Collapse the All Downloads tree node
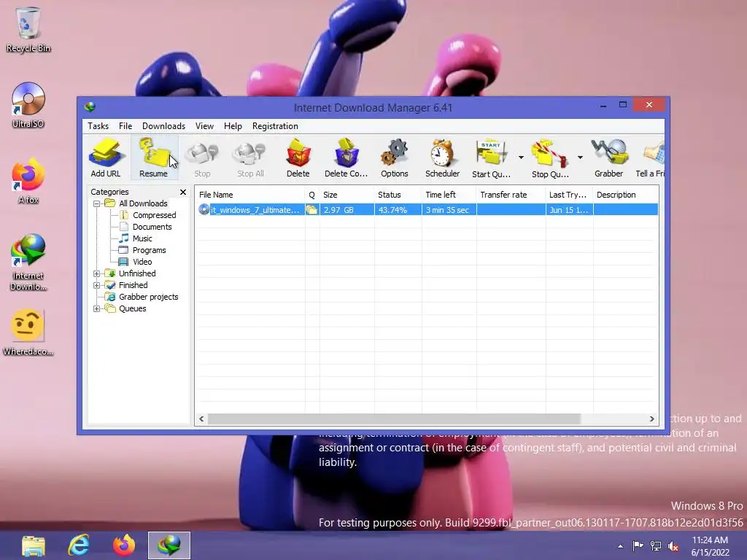The image size is (747, 560). coord(97,204)
